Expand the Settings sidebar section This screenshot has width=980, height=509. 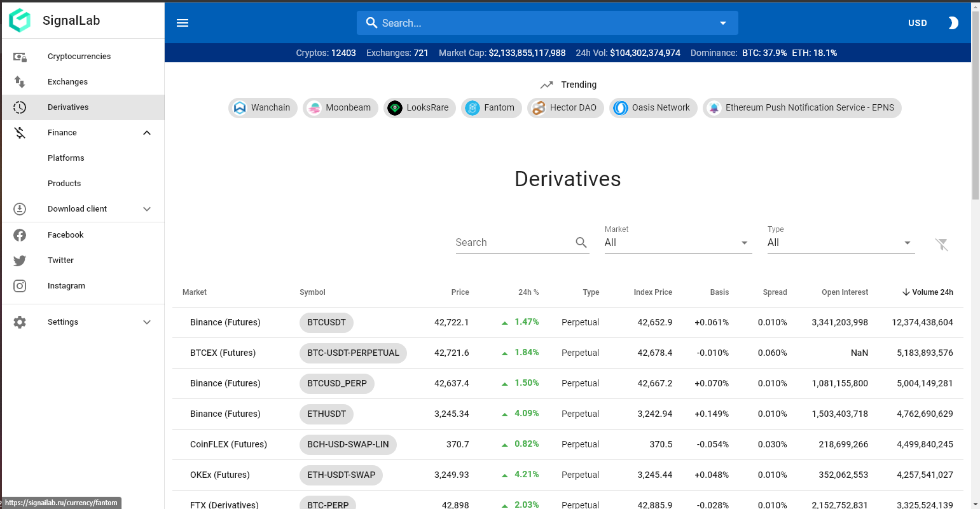pos(147,322)
